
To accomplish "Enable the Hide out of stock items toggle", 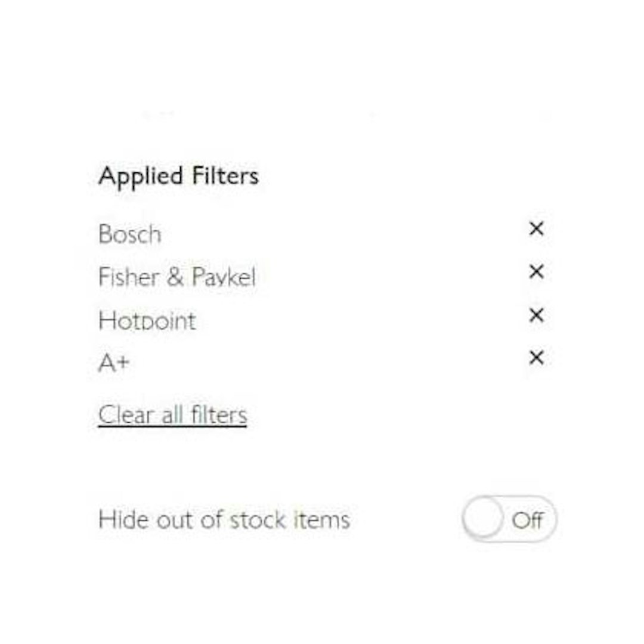I will click(510, 519).
